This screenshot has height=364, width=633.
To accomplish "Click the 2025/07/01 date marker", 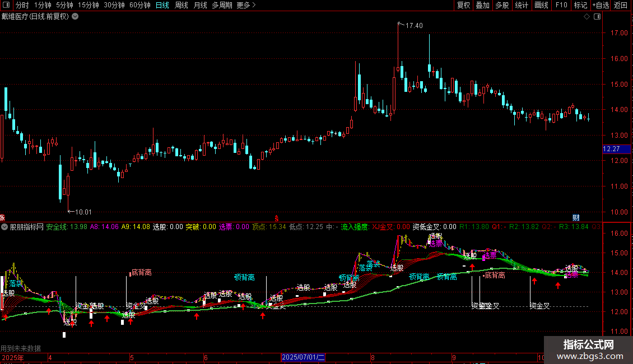I will click(x=303, y=357).
